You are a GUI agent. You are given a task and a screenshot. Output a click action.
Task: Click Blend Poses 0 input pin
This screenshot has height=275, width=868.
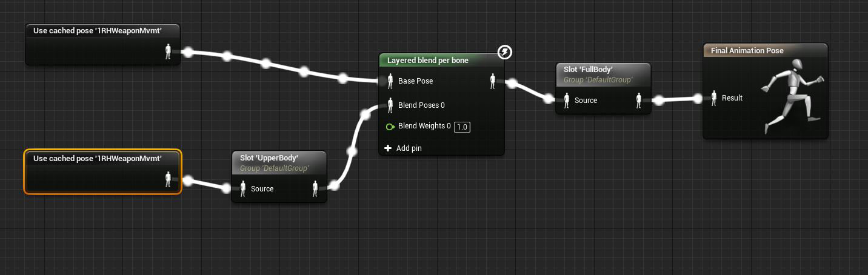pos(390,105)
